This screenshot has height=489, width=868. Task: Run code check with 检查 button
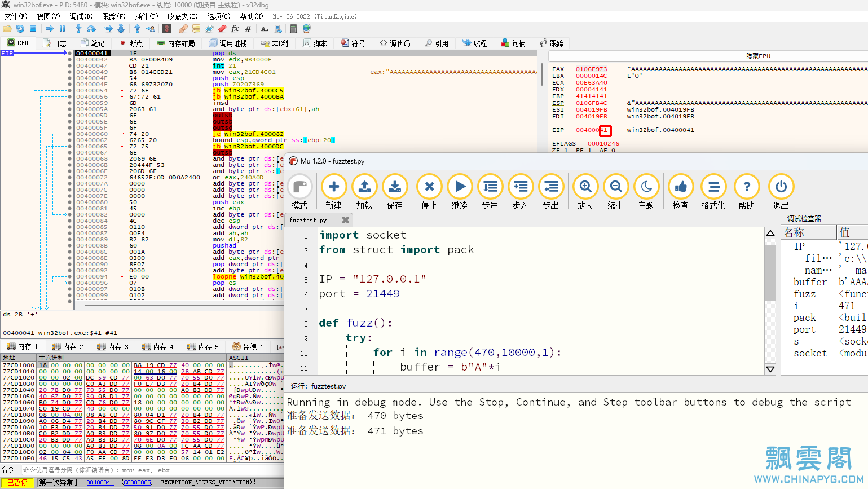coord(681,192)
